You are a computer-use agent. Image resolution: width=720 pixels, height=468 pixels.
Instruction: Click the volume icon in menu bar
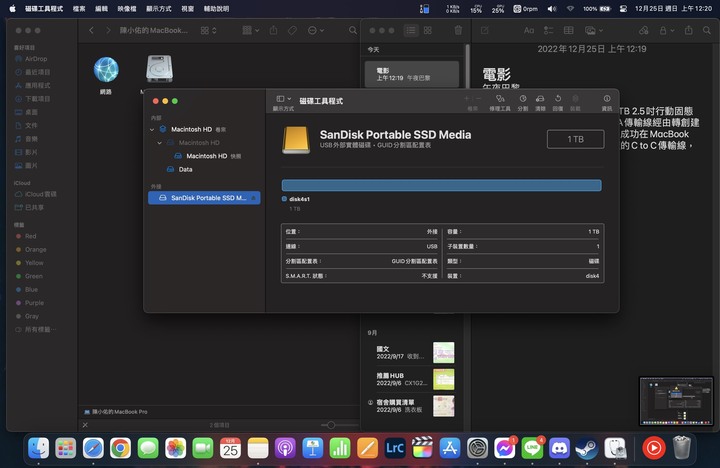click(552, 9)
